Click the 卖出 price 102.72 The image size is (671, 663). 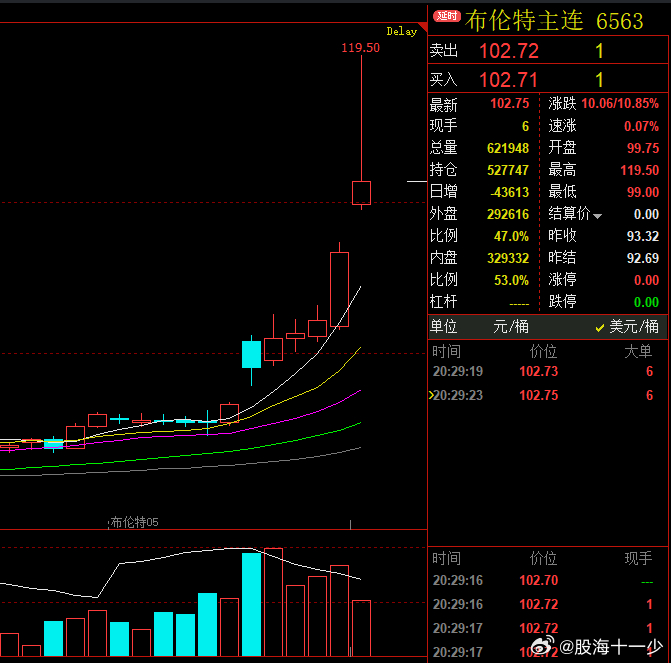tap(508, 51)
